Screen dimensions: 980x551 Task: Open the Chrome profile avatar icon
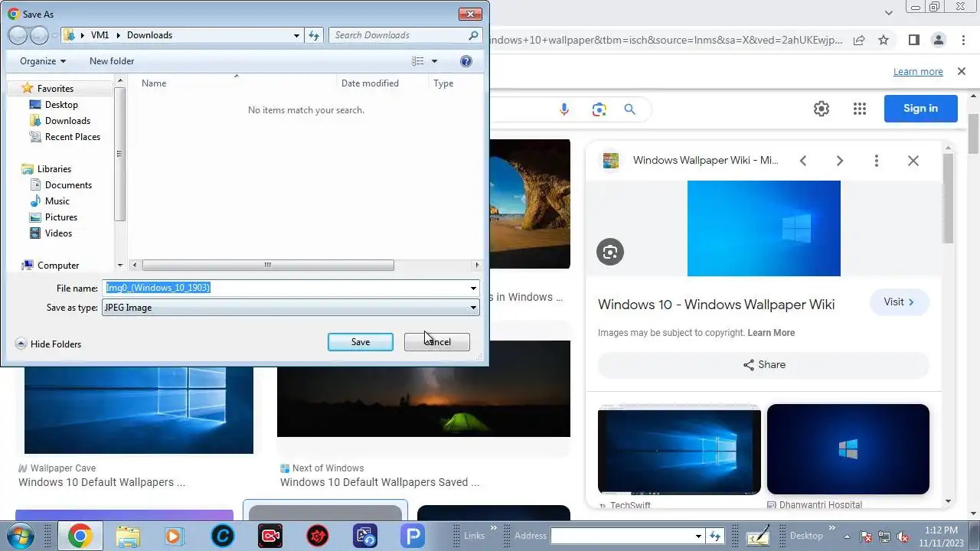938,40
